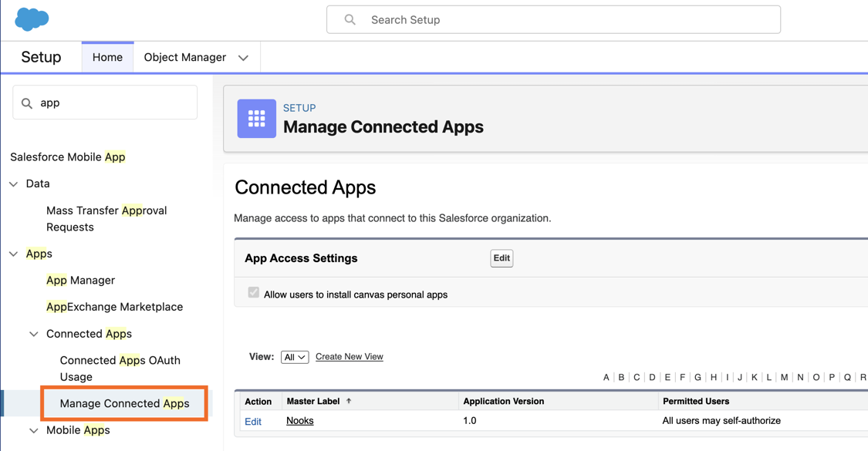The image size is (868, 451).
Task: Click the Application Version column header
Action: [x=504, y=401]
